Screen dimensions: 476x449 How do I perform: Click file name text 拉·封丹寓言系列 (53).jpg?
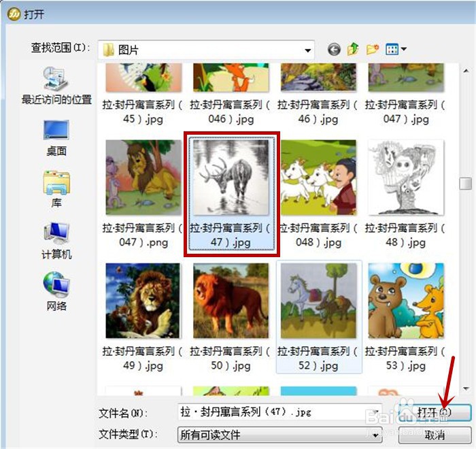point(405,359)
